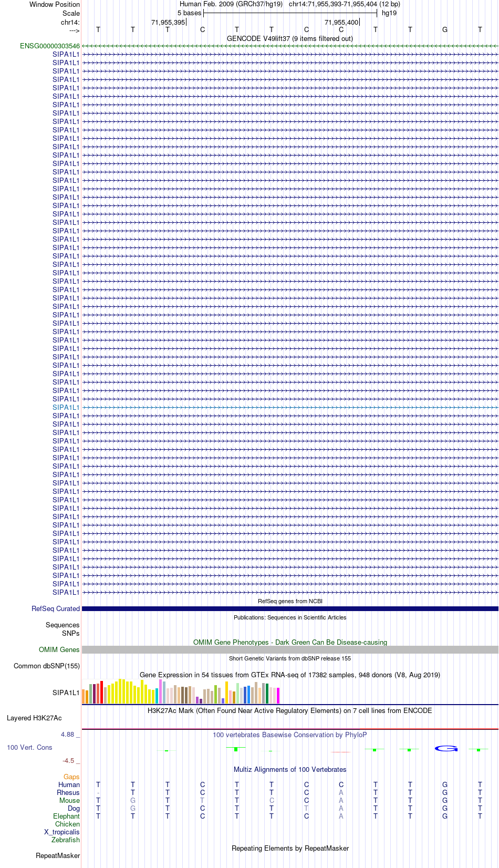This screenshot has width=499, height=868.
Task: Click the Gaps row label
Action: pyautogui.click(x=71, y=777)
